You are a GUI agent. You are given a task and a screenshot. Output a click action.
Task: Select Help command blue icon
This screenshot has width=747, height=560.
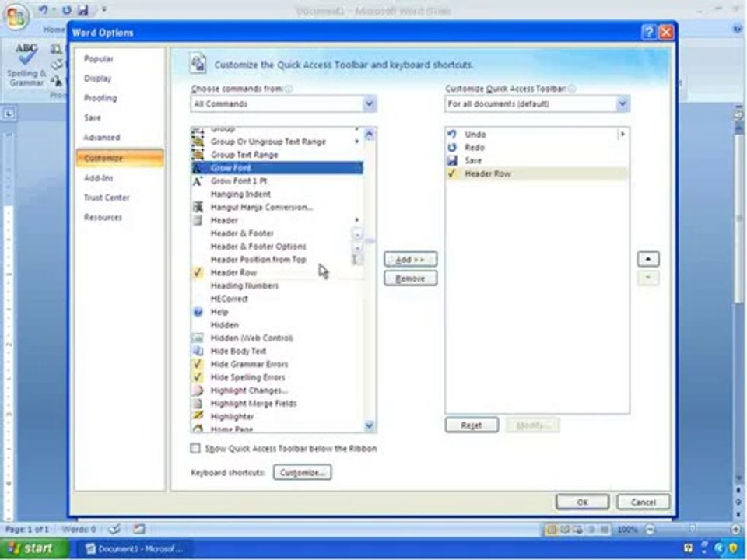198,312
